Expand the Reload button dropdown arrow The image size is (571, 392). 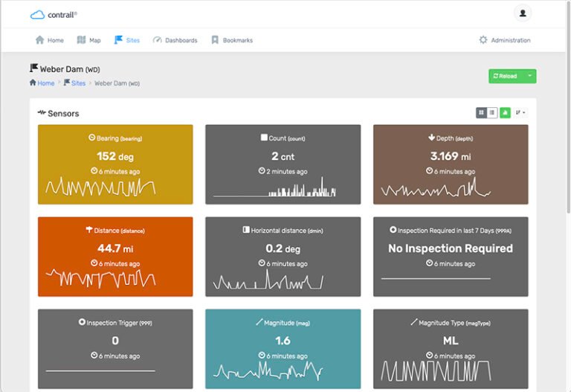point(529,76)
